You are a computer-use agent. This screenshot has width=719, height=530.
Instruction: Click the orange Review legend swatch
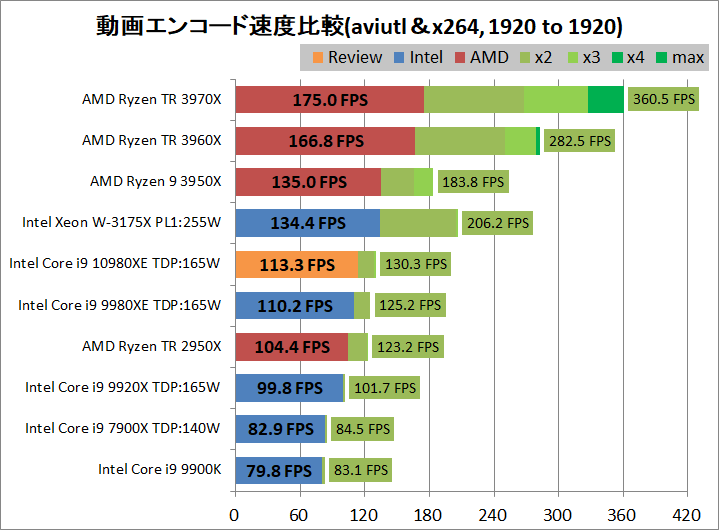tap(318, 58)
